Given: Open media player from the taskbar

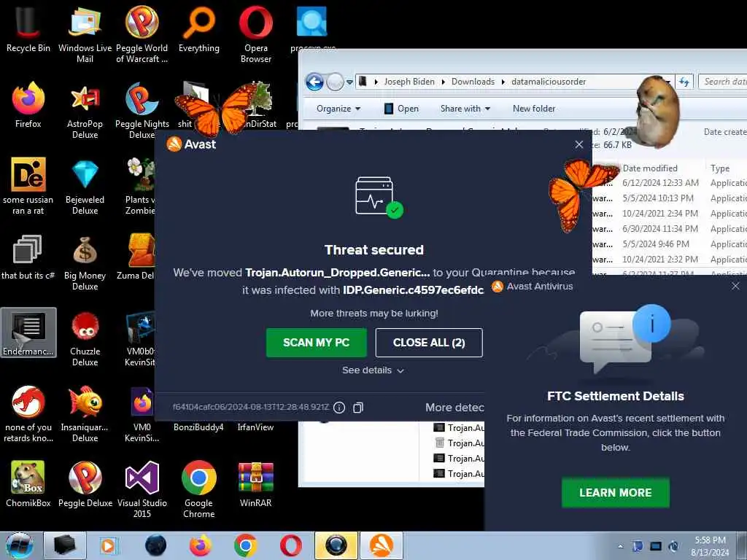Looking at the screenshot, I should pos(108,545).
